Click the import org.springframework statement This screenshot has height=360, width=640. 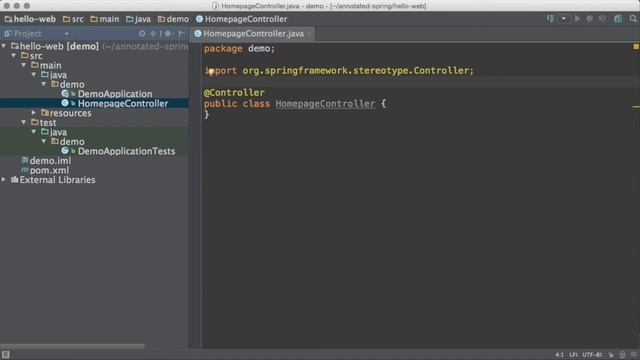[x=338, y=71]
